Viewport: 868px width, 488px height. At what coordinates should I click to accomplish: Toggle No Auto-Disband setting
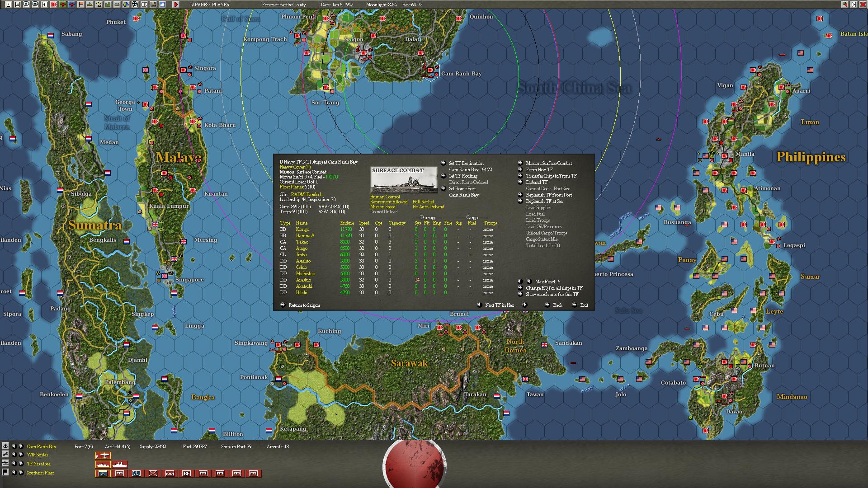click(x=428, y=207)
